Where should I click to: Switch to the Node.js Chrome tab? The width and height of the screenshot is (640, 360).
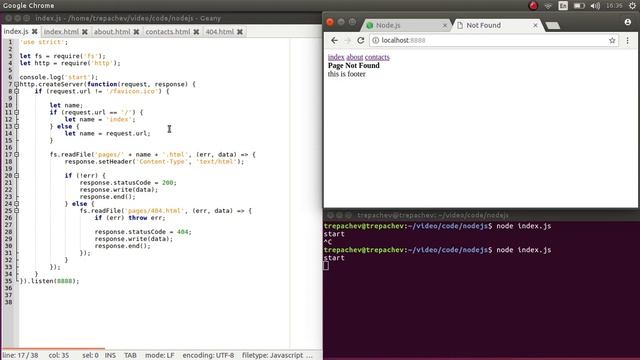(x=405, y=25)
